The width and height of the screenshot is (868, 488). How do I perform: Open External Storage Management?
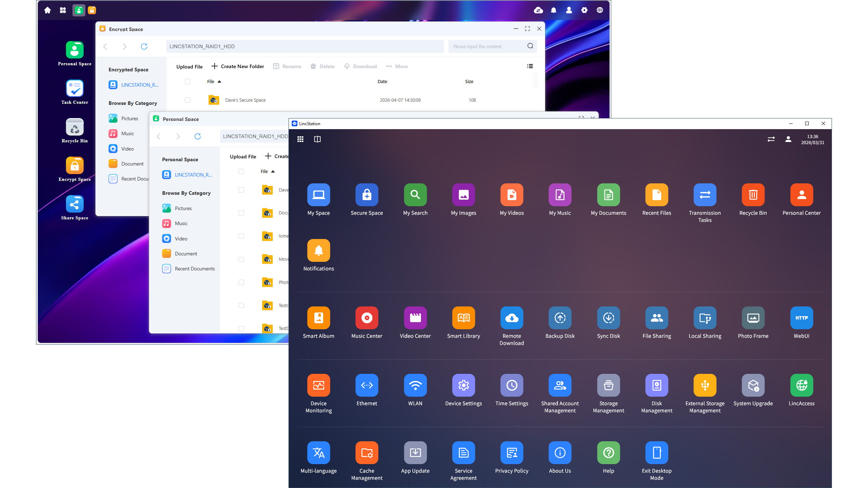click(705, 385)
